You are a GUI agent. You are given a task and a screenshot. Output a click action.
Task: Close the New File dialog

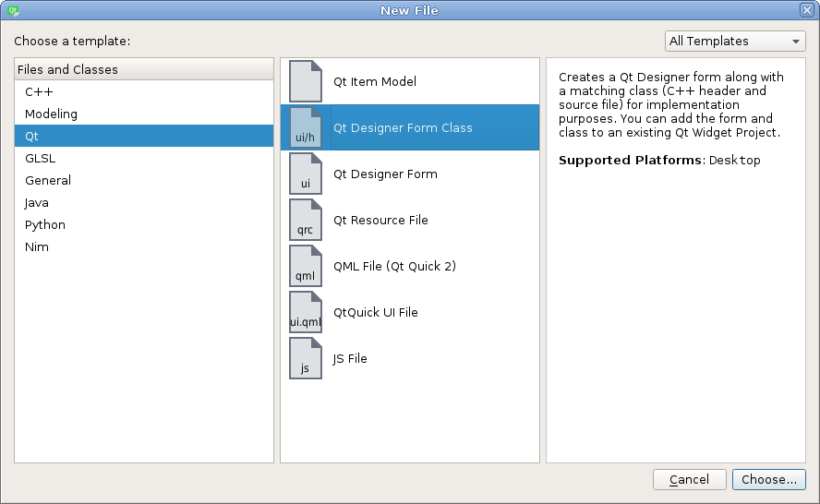click(806, 10)
